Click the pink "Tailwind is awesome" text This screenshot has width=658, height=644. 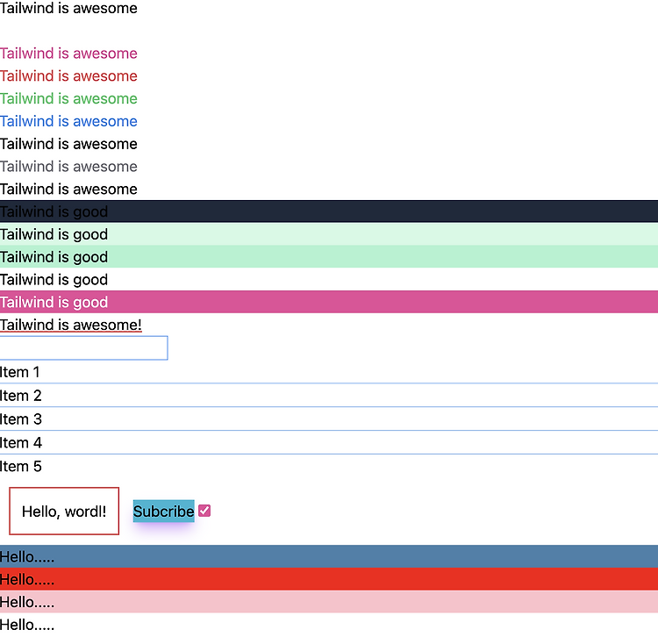68,54
